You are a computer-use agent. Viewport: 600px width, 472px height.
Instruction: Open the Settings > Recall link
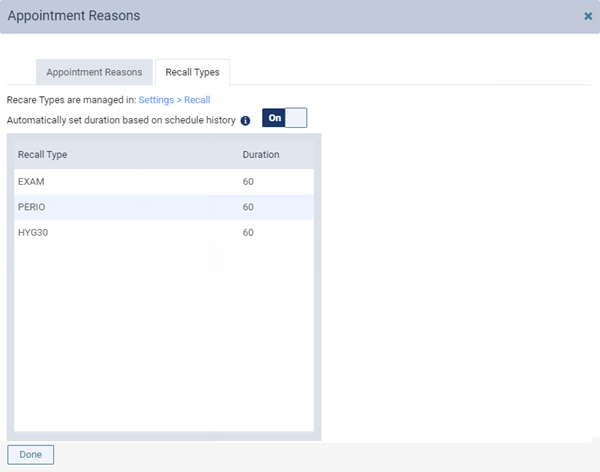(x=174, y=100)
